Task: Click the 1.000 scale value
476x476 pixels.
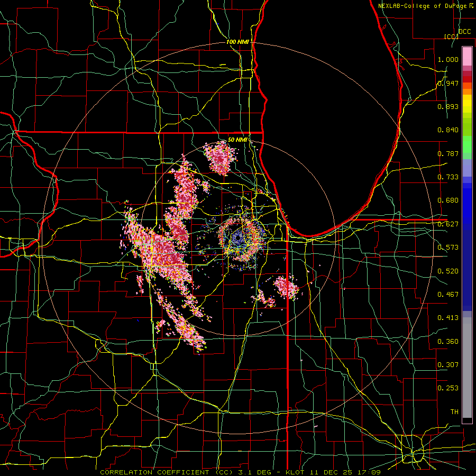Action: [448, 59]
